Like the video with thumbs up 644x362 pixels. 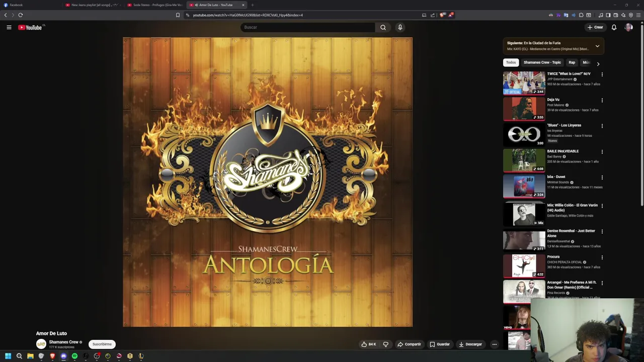(368, 344)
